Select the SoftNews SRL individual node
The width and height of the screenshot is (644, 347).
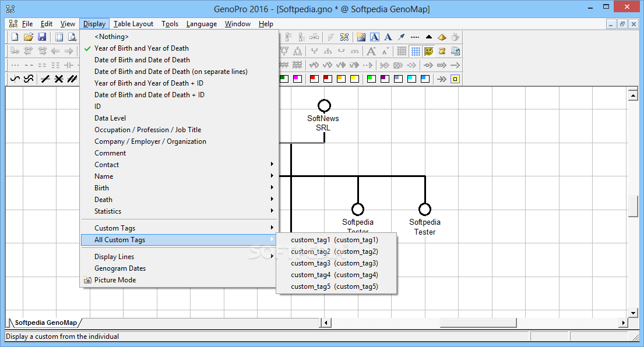coord(324,106)
